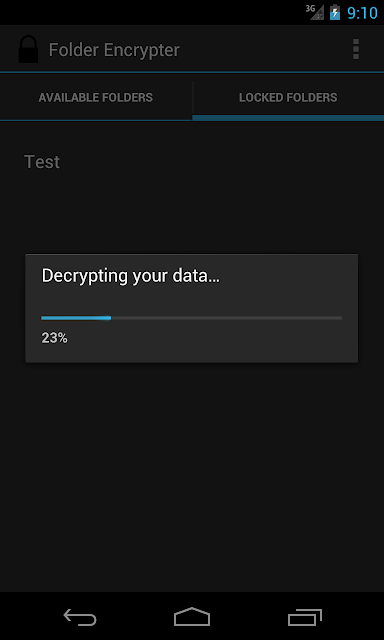Click the 23% progress percentage label
Viewport: 384px width, 640px height.
pos(54,338)
